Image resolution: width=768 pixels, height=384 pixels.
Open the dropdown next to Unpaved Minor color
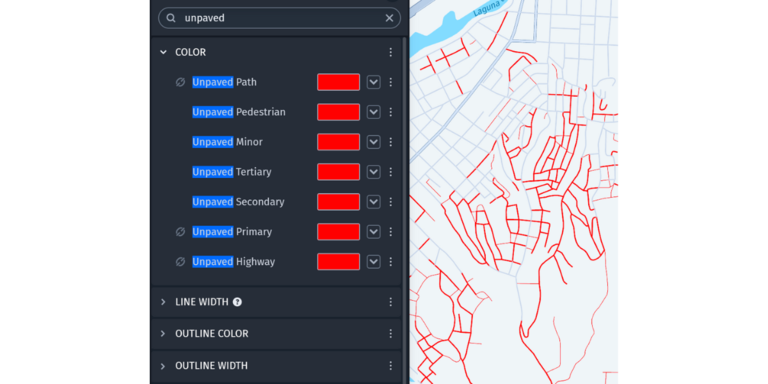[374, 142]
